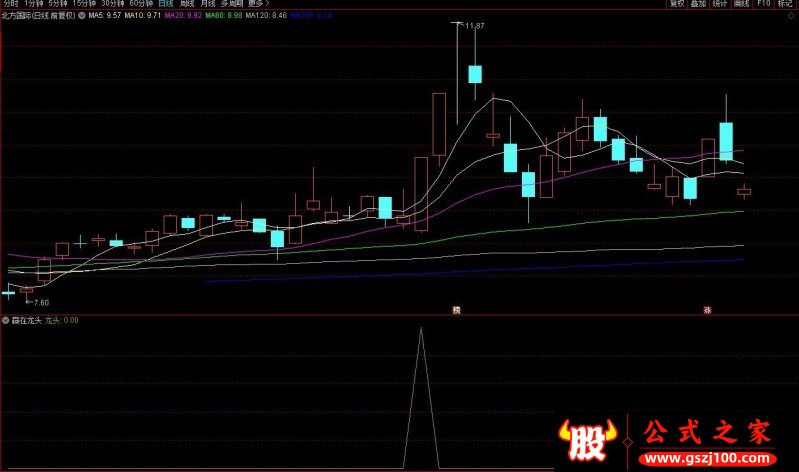Click the round icon beside 北方国际 title
This screenshot has width=799, height=472.
click(x=82, y=17)
